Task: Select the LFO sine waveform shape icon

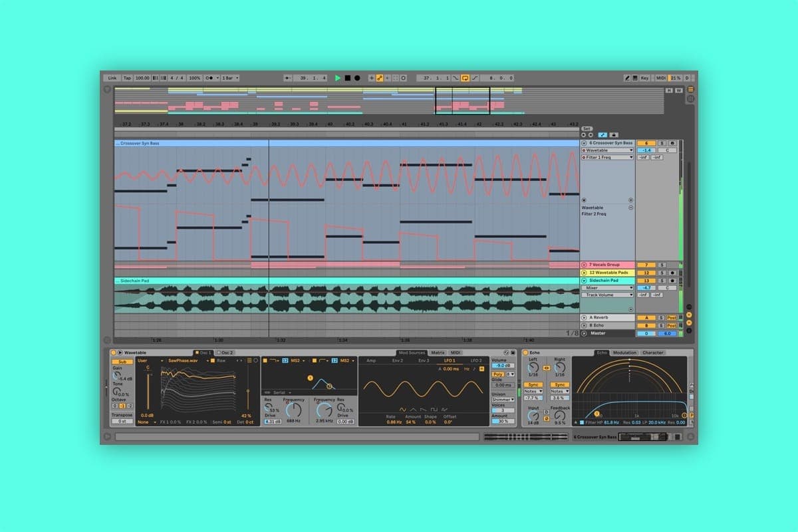Action: (403, 409)
